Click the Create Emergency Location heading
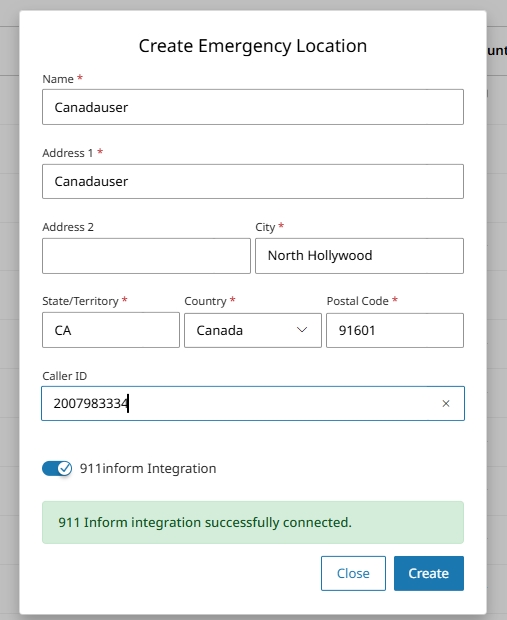The image size is (507, 620). [253, 46]
